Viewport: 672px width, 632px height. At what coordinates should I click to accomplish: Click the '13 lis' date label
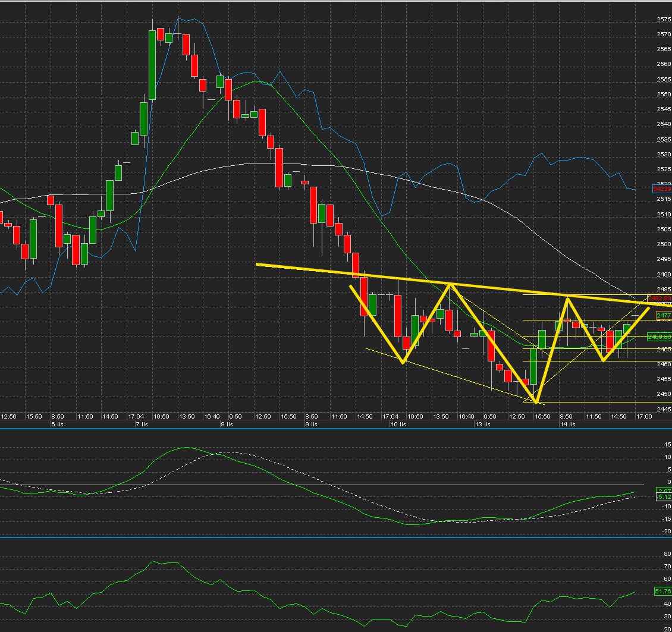pyautogui.click(x=482, y=424)
